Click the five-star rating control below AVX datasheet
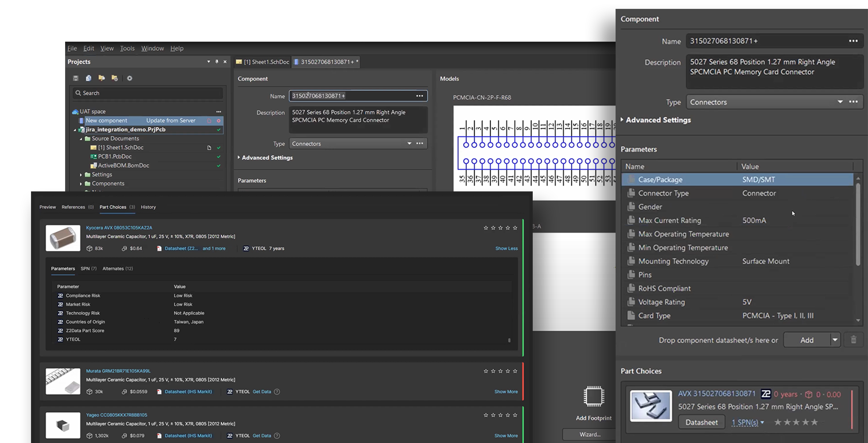The width and height of the screenshot is (868, 443). pyautogui.click(x=795, y=422)
